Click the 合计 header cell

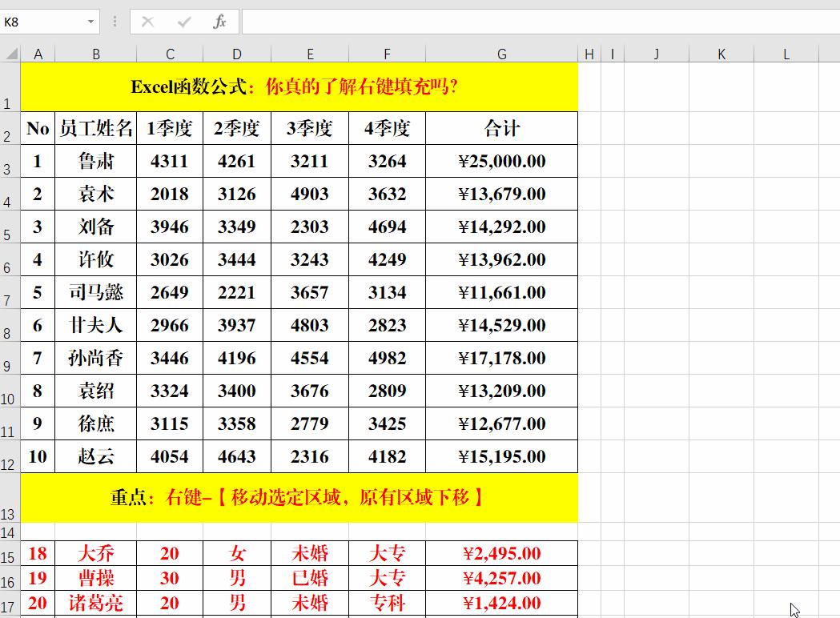tap(502, 128)
